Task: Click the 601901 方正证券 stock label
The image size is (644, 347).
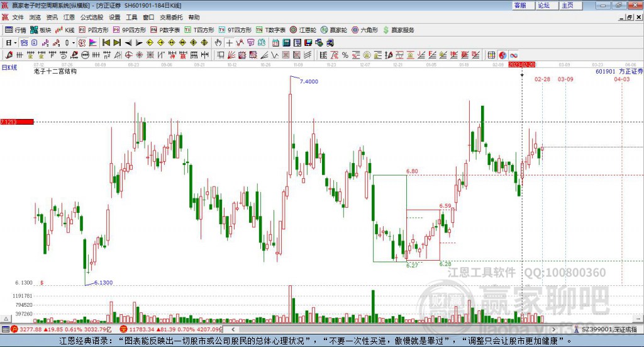Action: 619,72
